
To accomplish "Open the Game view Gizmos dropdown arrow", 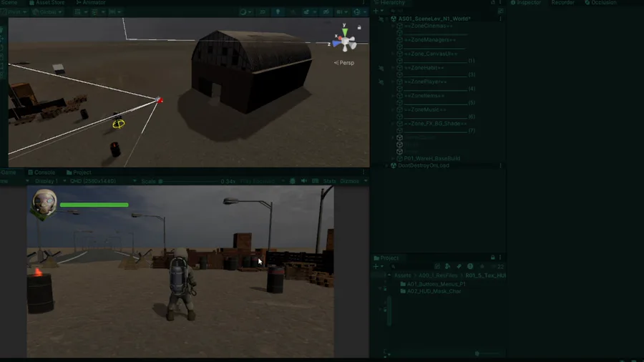I will tap(365, 181).
